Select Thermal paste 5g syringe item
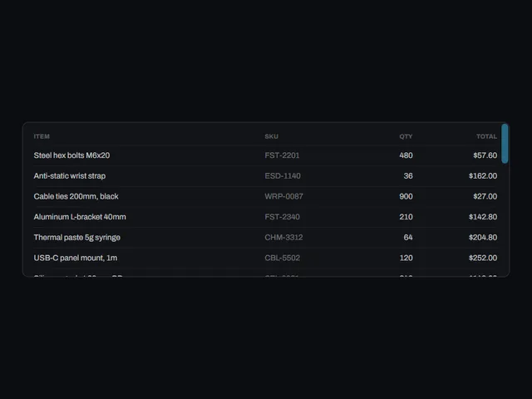The width and height of the screenshot is (532, 399). 77,238
